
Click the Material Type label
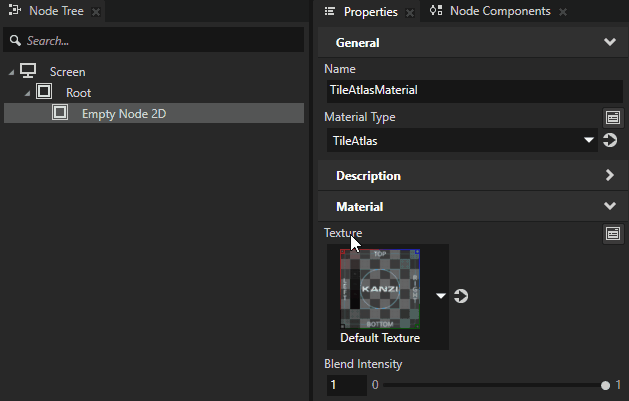pos(359,117)
